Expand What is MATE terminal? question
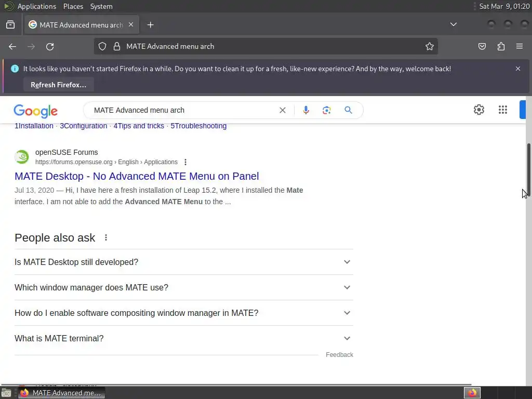This screenshot has height=399, width=532. click(x=184, y=338)
